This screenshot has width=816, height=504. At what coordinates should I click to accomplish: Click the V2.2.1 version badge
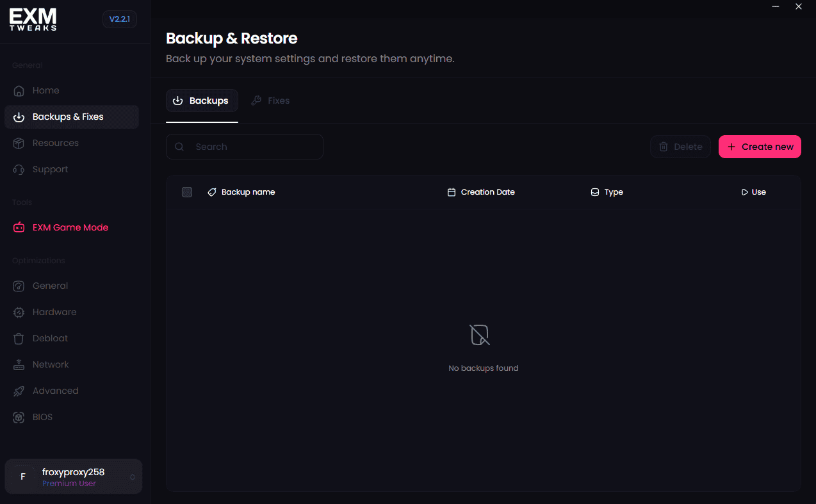click(x=120, y=19)
